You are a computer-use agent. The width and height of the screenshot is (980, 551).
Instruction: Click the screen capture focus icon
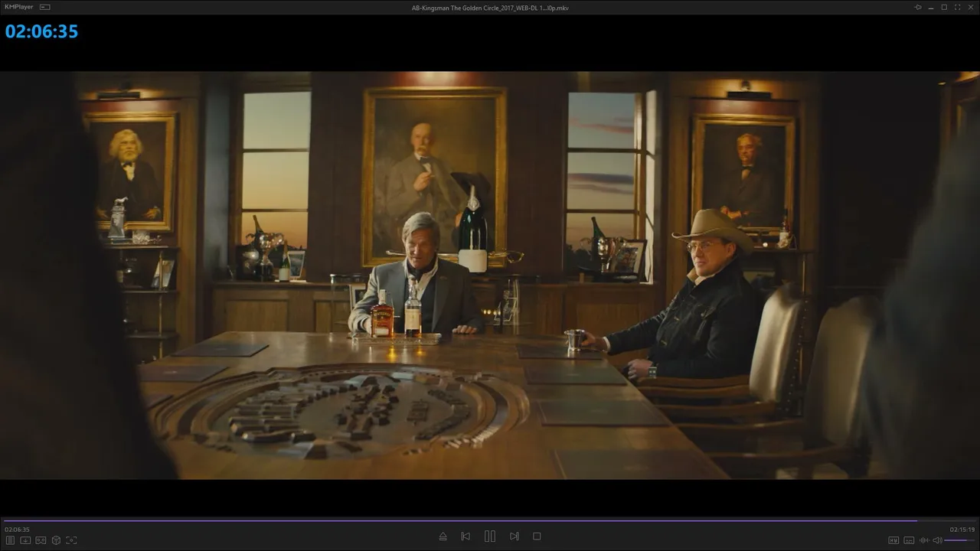pos(71,540)
